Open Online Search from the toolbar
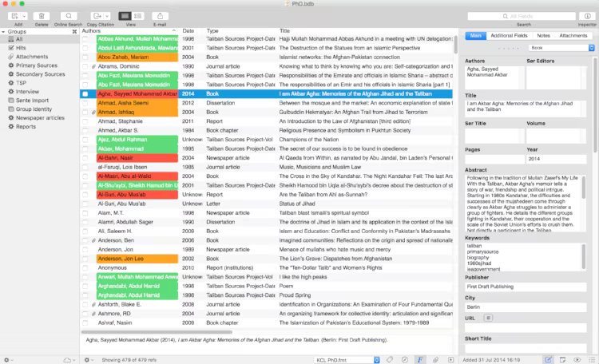599x364 pixels. (x=68, y=16)
